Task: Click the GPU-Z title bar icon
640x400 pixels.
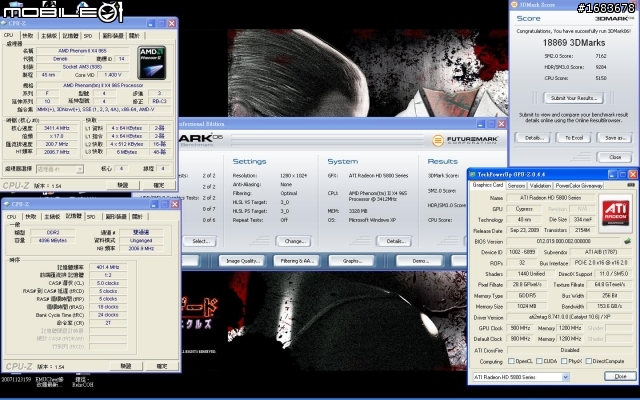Action: click(x=473, y=174)
